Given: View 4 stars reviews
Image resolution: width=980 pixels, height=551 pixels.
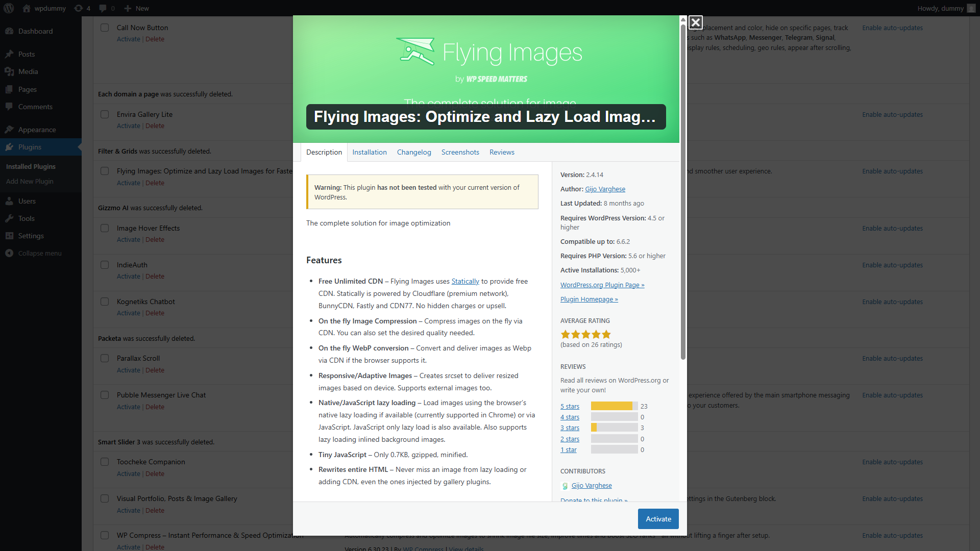Looking at the screenshot, I should tap(570, 417).
